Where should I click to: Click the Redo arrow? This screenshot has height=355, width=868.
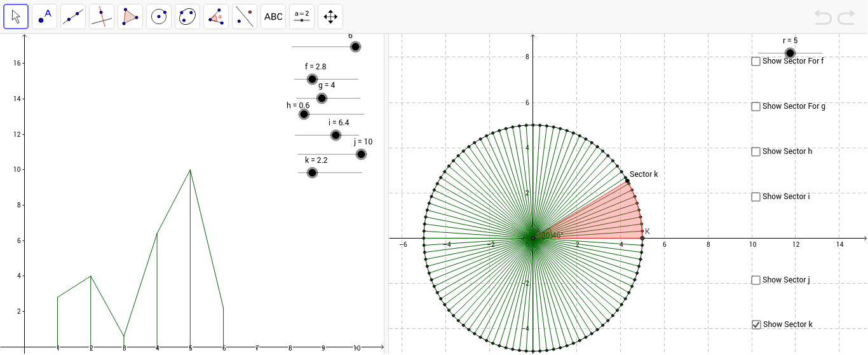(846, 17)
